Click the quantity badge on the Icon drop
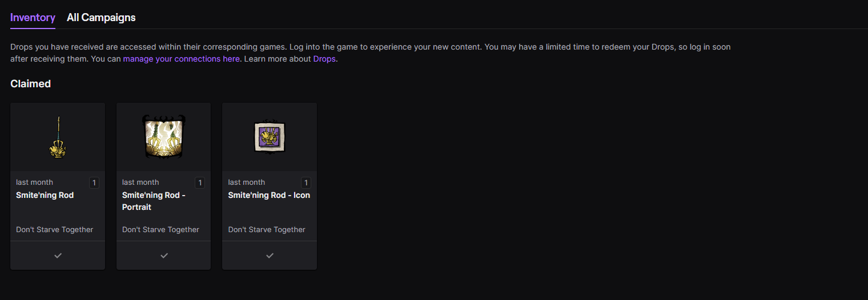This screenshot has width=868, height=300. pos(306,183)
